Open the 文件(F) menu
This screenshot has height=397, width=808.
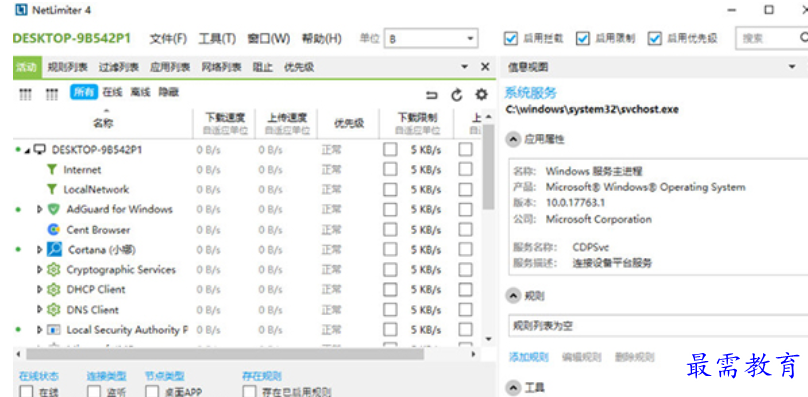pyautogui.click(x=168, y=39)
